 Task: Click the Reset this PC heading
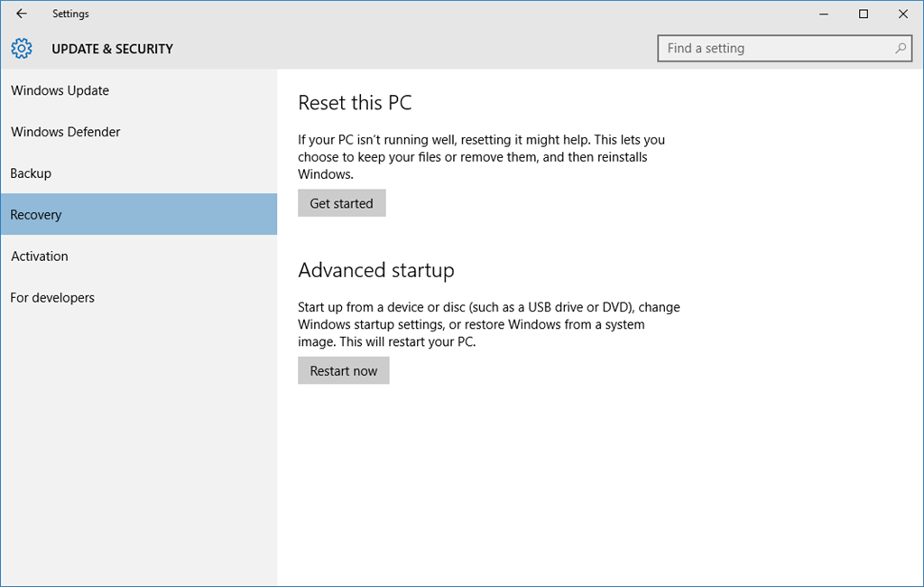[355, 103]
